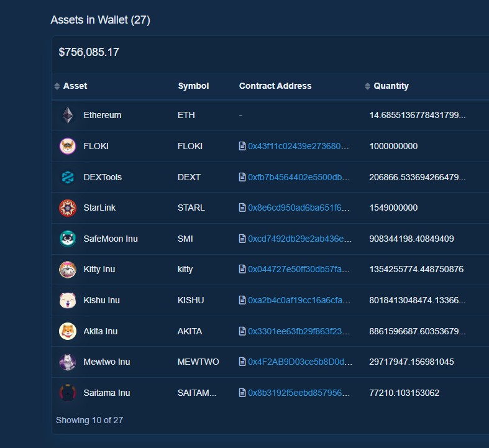Screen dimensions: 489x448
Task: Click the Kishu Inu token logo
Action: click(68, 300)
